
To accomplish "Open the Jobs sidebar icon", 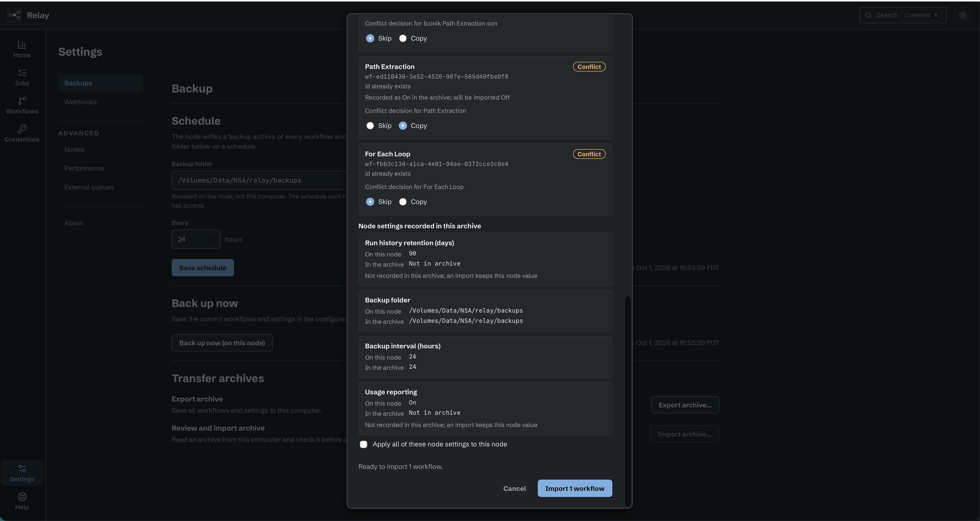I will point(22,73).
